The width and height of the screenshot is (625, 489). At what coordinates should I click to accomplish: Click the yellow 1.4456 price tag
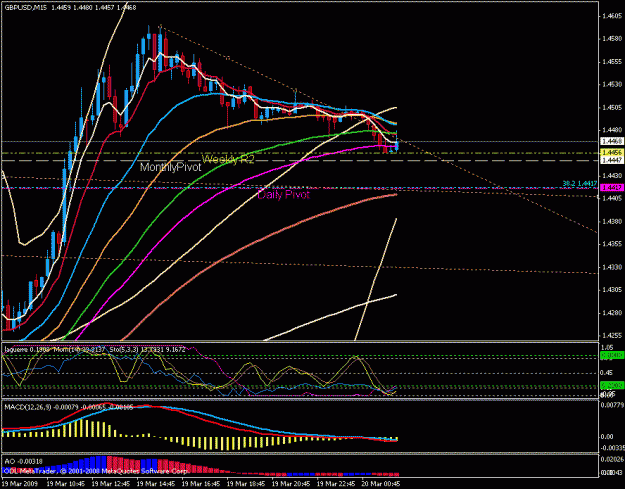pyautogui.click(x=612, y=153)
